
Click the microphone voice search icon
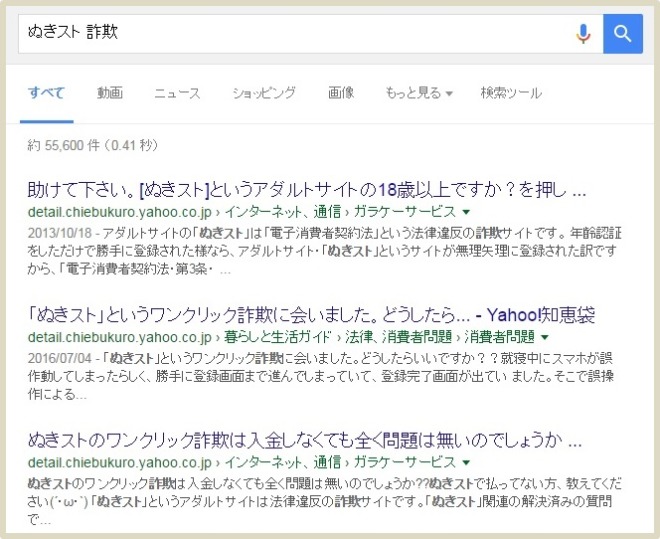coord(583,34)
